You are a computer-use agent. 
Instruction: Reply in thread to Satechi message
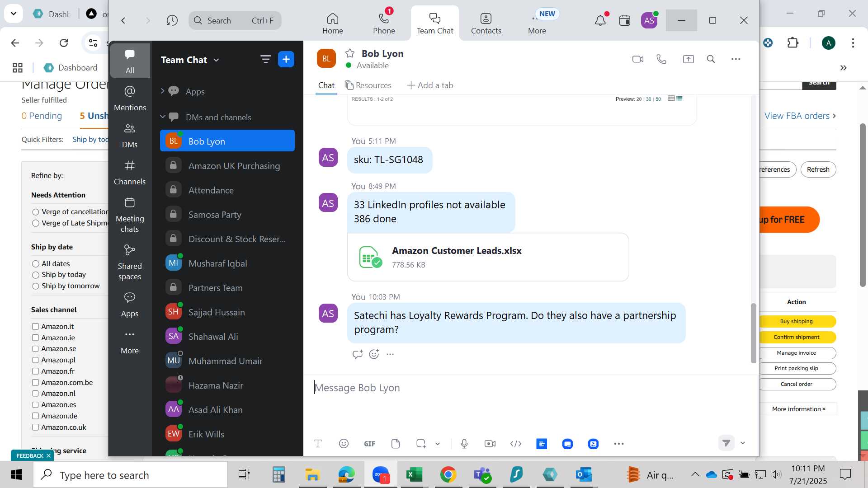[x=358, y=354]
